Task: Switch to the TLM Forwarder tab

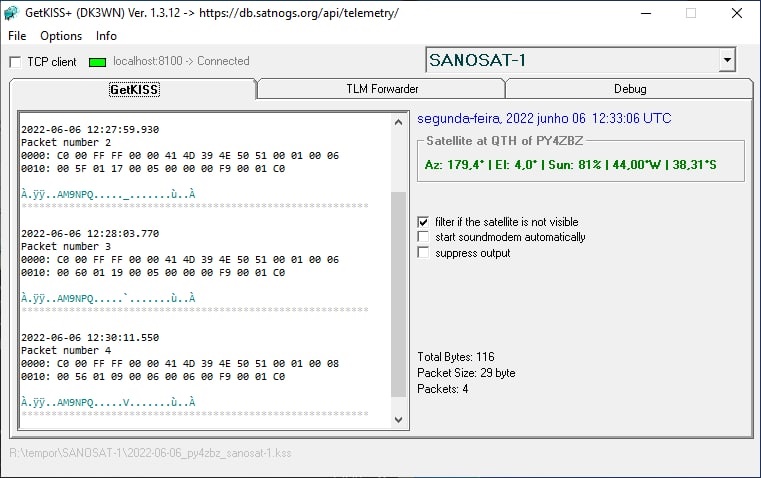Action: 382,89
